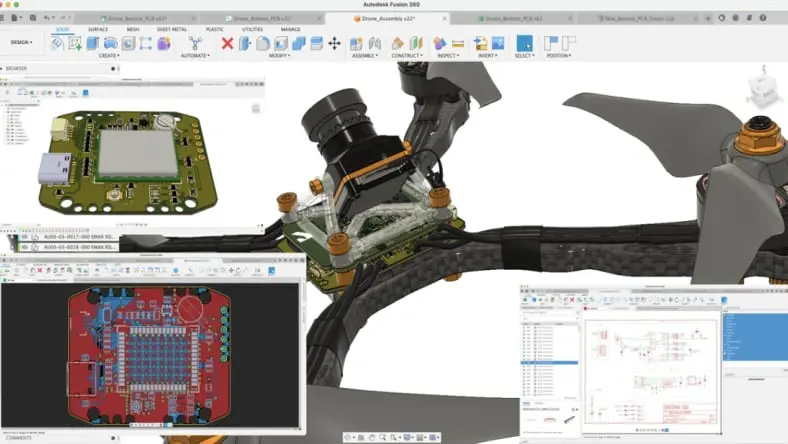Image resolution: width=788 pixels, height=444 pixels.
Task: Click the Insert Derive icon
Action: pyautogui.click(x=480, y=43)
